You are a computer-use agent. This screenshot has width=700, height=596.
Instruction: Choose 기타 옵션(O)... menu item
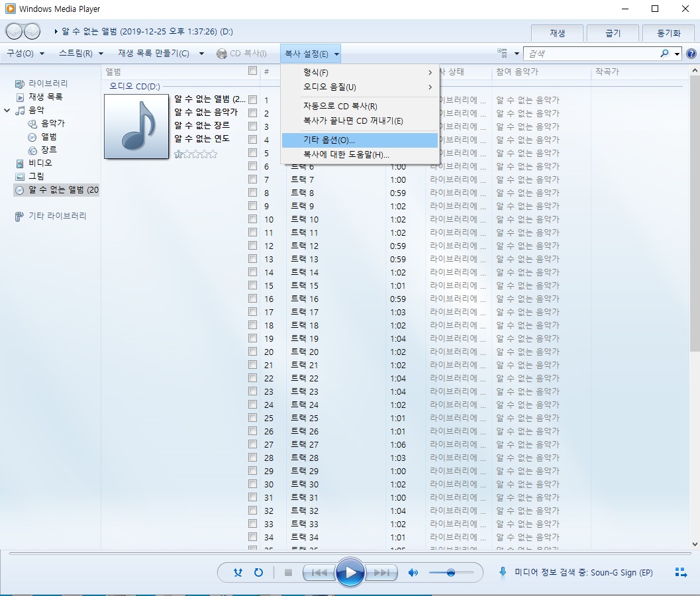pyautogui.click(x=360, y=140)
